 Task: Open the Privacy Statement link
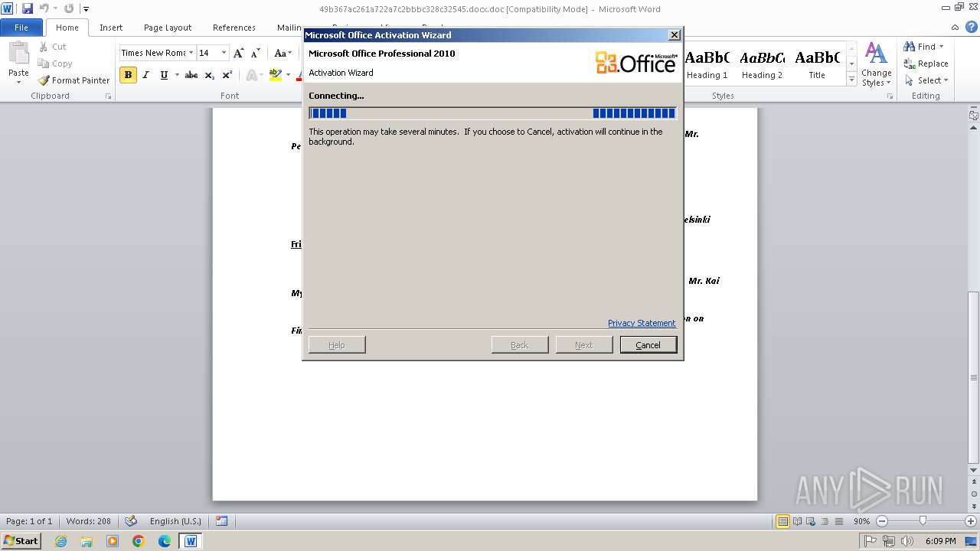tap(642, 323)
